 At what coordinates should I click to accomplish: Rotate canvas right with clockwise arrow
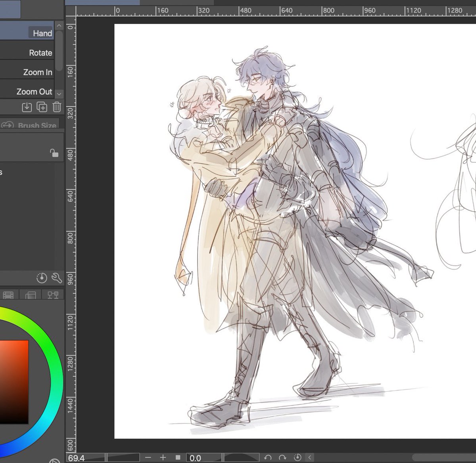(x=282, y=458)
